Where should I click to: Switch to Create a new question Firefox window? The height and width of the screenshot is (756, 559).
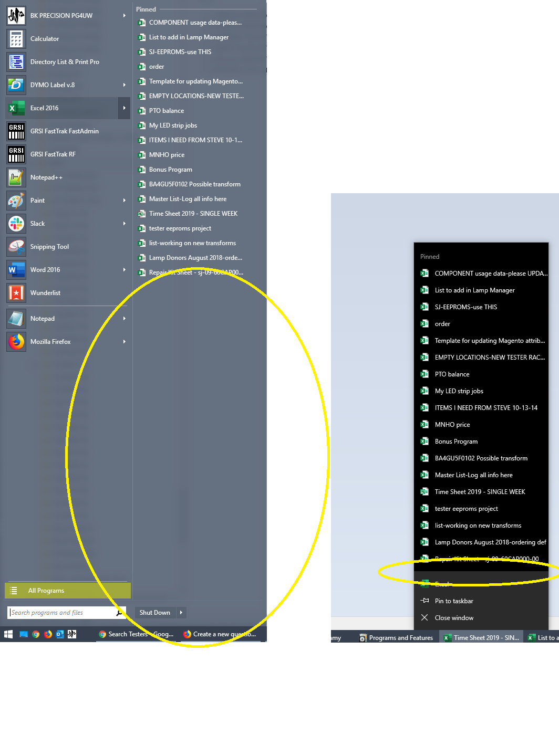(220, 634)
